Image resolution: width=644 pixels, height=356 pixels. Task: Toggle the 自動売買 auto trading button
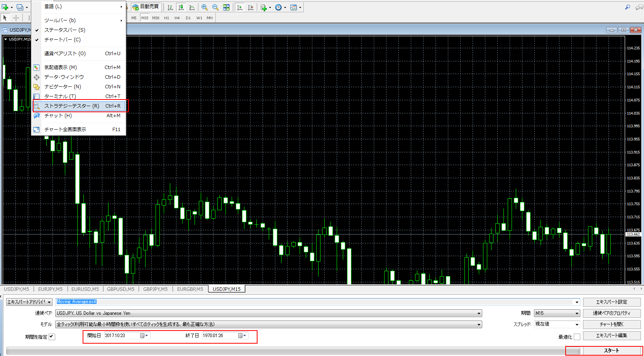tap(146, 7)
